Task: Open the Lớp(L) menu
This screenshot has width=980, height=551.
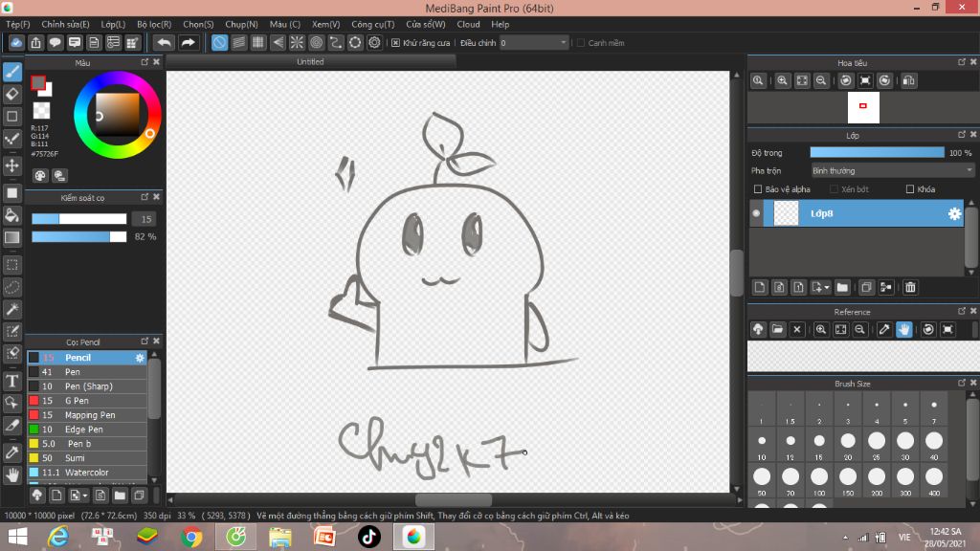Action: click(x=113, y=24)
